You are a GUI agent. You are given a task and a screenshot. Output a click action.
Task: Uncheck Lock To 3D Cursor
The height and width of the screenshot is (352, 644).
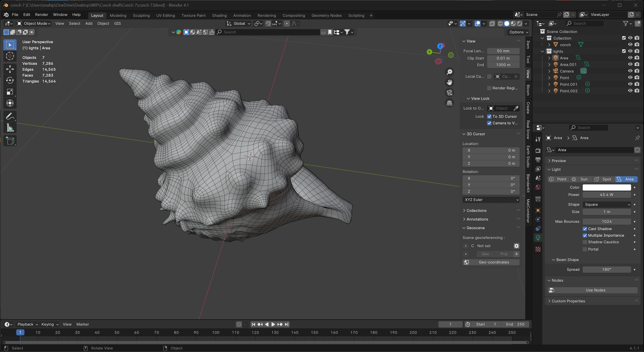tap(489, 116)
